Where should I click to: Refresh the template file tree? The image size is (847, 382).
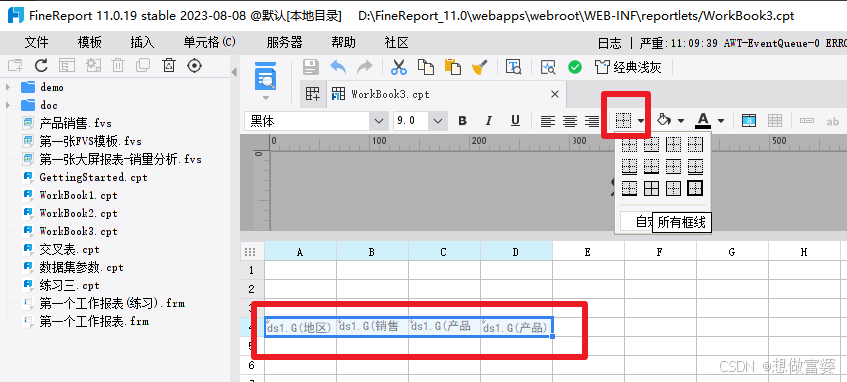point(41,66)
